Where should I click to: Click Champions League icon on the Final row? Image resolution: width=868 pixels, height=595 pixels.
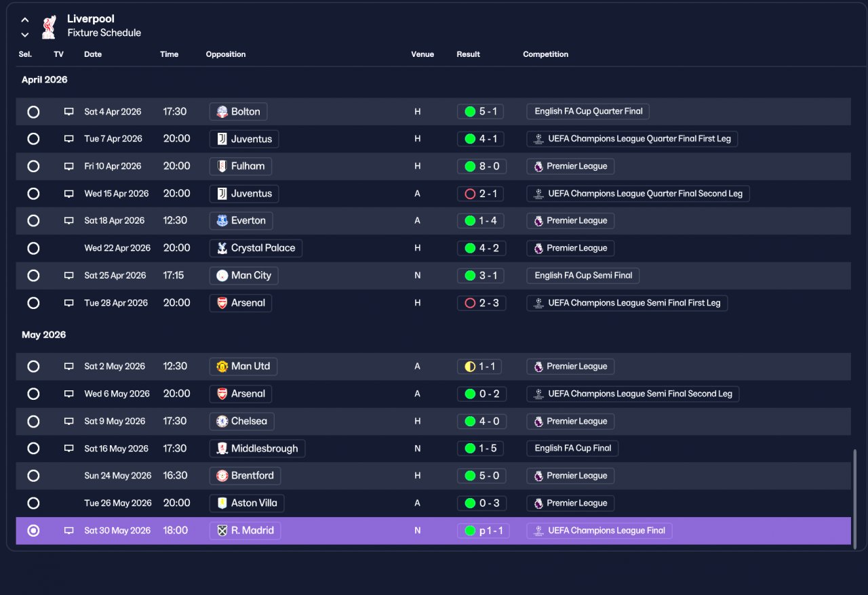pyautogui.click(x=538, y=531)
